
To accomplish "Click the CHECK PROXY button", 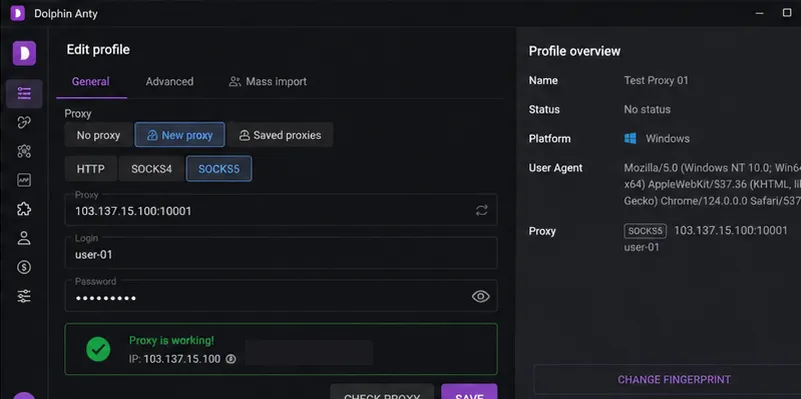I will [382, 391].
